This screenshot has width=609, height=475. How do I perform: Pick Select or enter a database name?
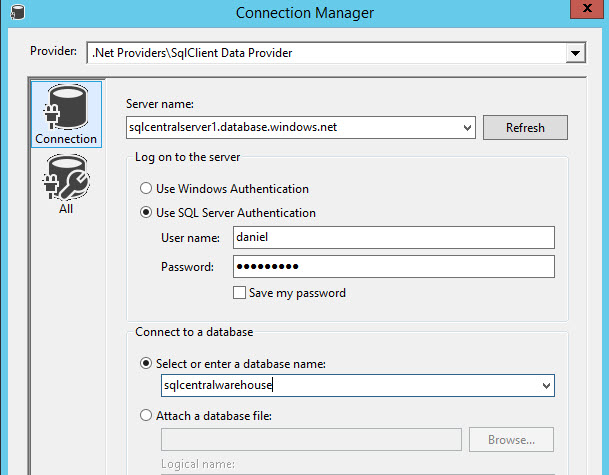click(x=148, y=362)
